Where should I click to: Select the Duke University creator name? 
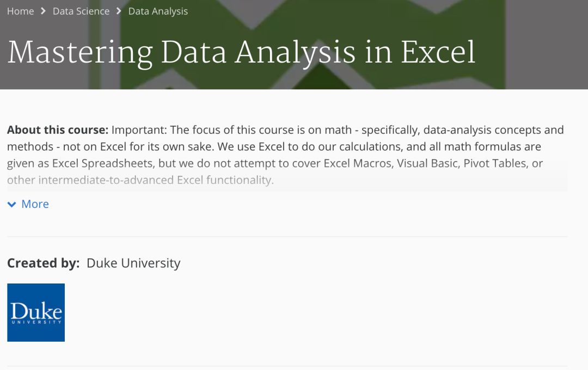(x=133, y=263)
